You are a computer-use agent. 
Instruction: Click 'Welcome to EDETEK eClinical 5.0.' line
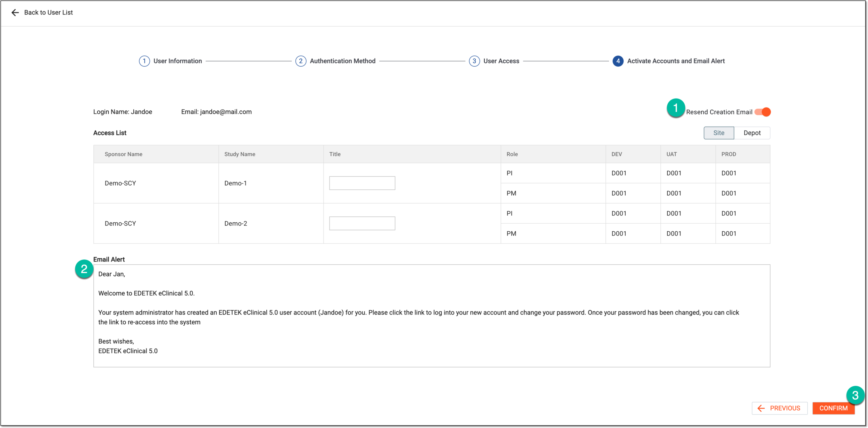coord(146,293)
